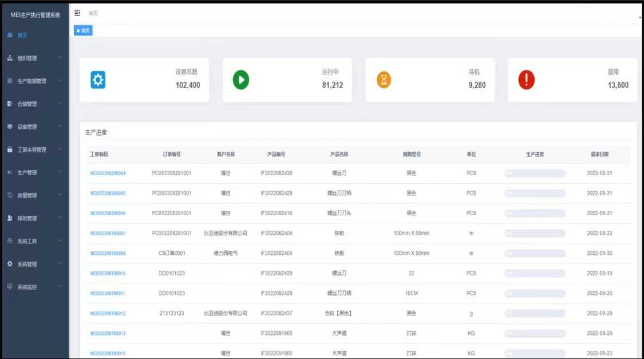Viewport: 644px width, 359px height.
Task: Click the date 2022-09-19
Action: [600, 274]
